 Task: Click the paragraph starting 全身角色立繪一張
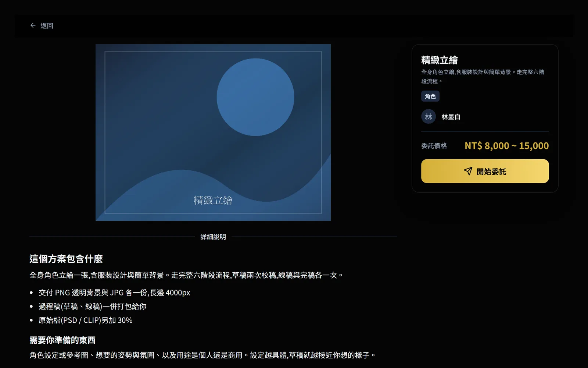click(187, 275)
